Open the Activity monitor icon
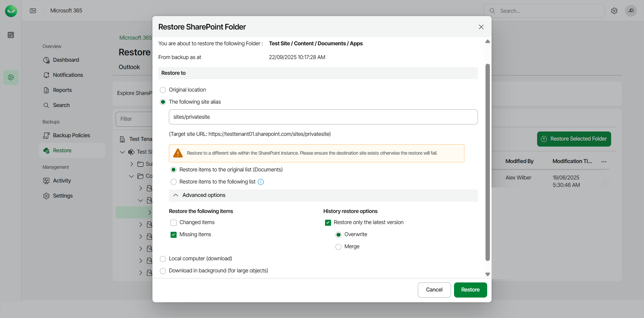The image size is (644, 318). coord(46,181)
